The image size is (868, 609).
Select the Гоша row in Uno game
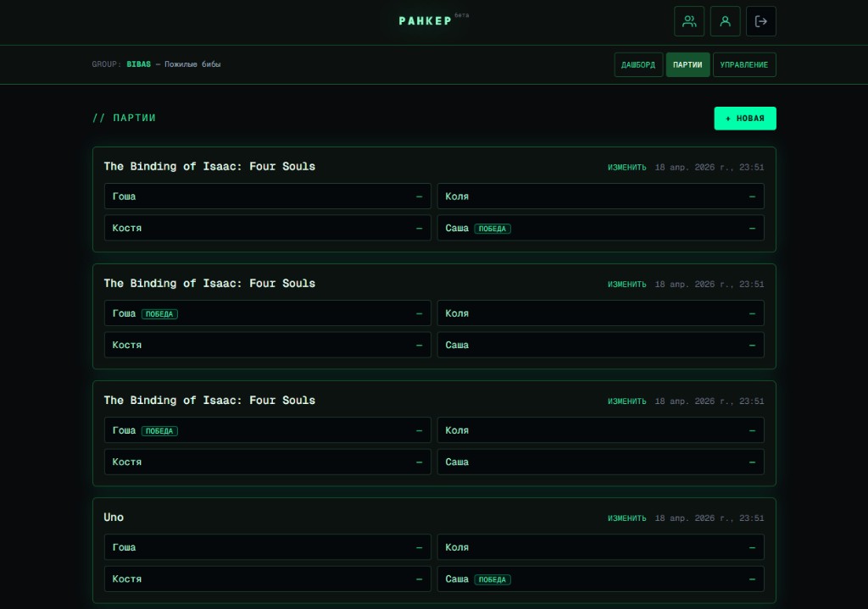coord(267,547)
